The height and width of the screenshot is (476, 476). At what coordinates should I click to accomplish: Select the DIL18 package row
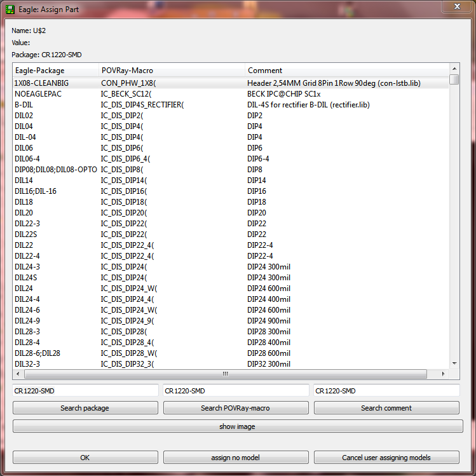231,202
